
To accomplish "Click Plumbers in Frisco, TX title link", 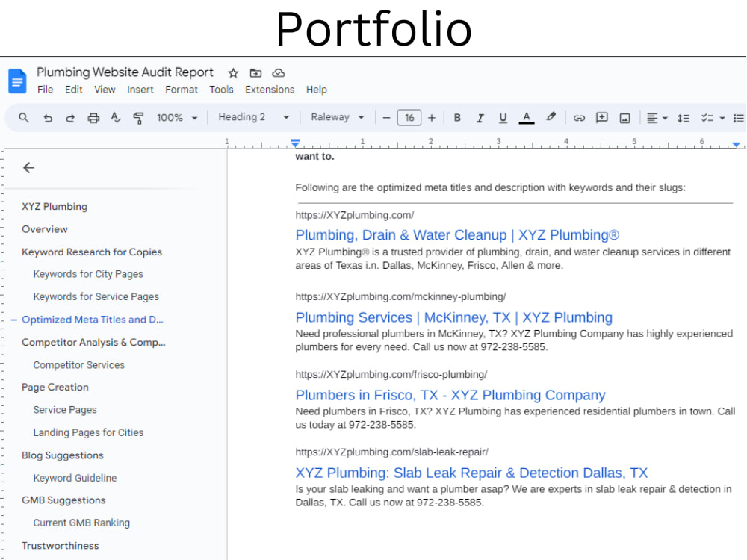I will point(450,395).
